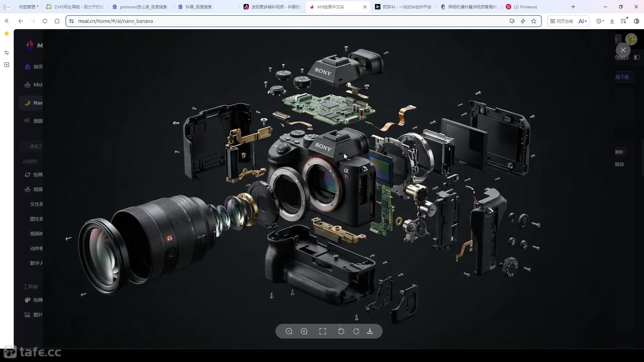This screenshot has height=362, width=644.
Task: Open a new browser tab
Action: pyautogui.click(x=573, y=7)
